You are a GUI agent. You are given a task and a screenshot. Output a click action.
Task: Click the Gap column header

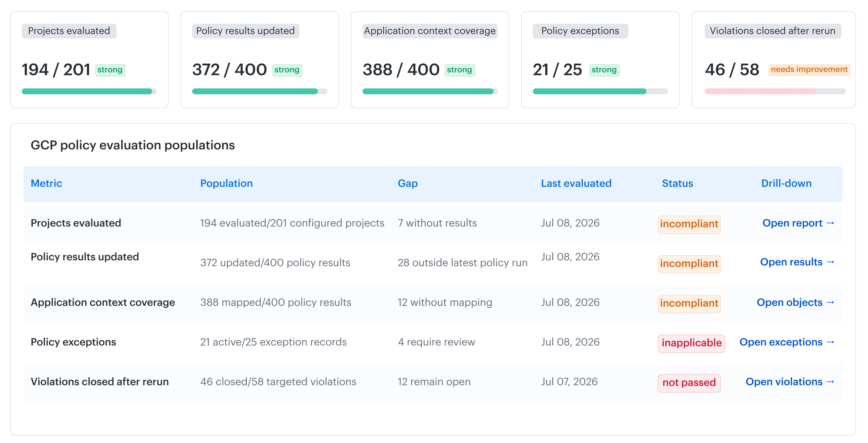[x=408, y=183]
